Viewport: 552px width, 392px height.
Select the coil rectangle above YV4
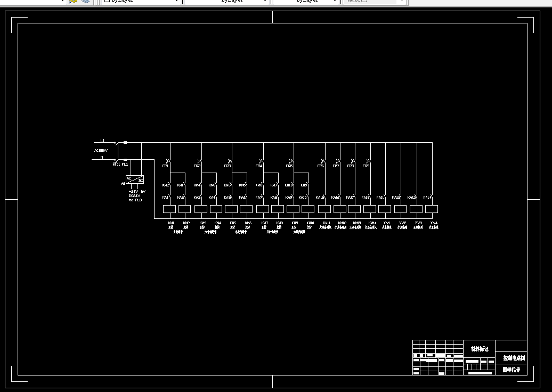click(x=432, y=209)
